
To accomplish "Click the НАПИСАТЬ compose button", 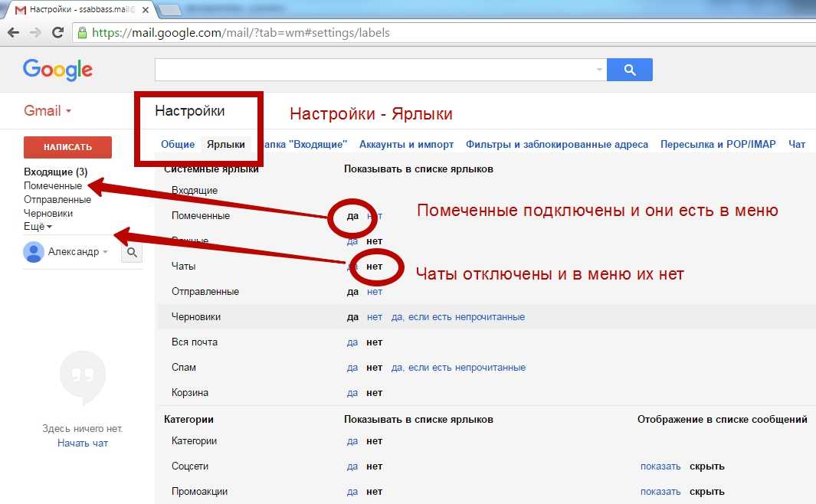I will pyautogui.click(x=67, y=147).
